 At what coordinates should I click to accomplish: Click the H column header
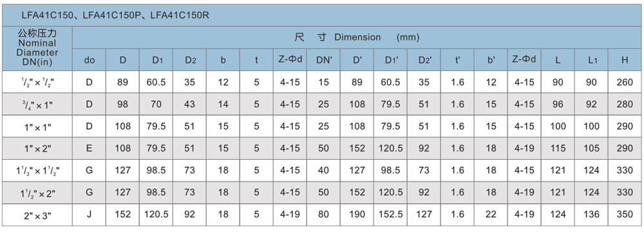pos(625,60)
